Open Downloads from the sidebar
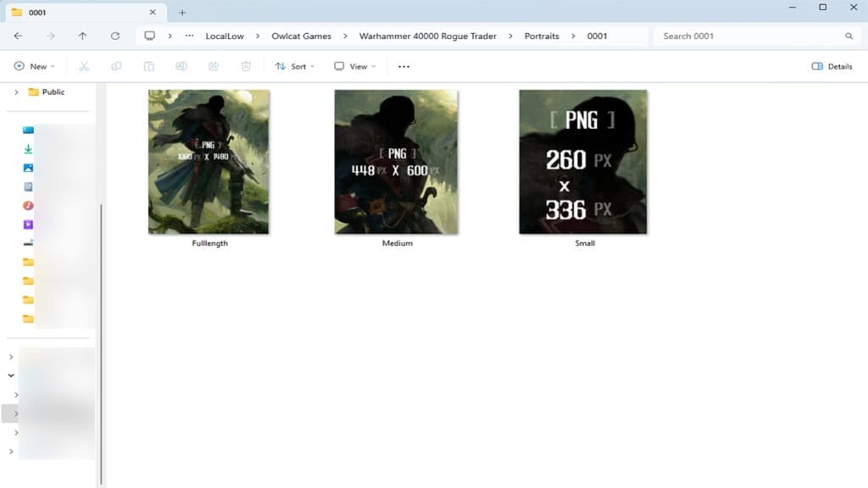This screenshot has width=868, height=488. point(28,148)
